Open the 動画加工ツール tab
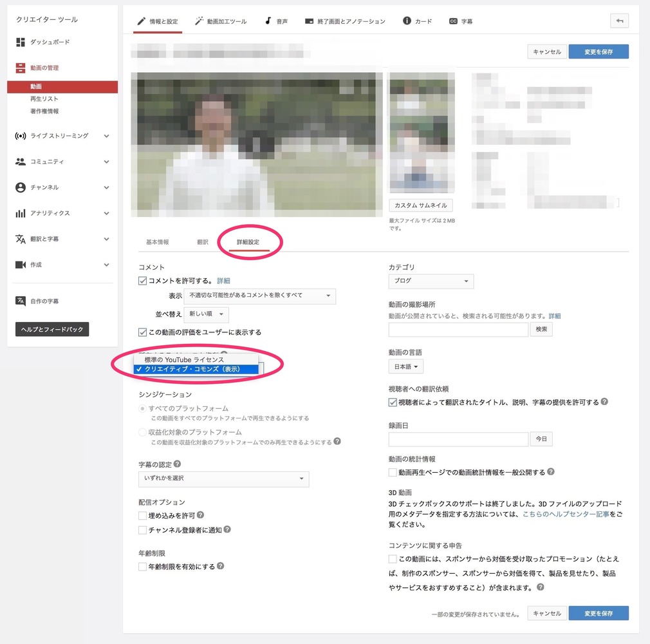Screen dimensions: 650x644 [x=221, y=21]
